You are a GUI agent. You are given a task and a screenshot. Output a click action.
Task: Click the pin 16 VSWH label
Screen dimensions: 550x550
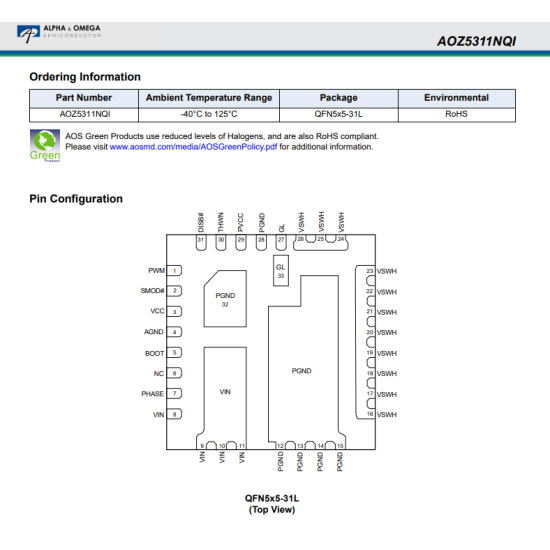point(387,415)
